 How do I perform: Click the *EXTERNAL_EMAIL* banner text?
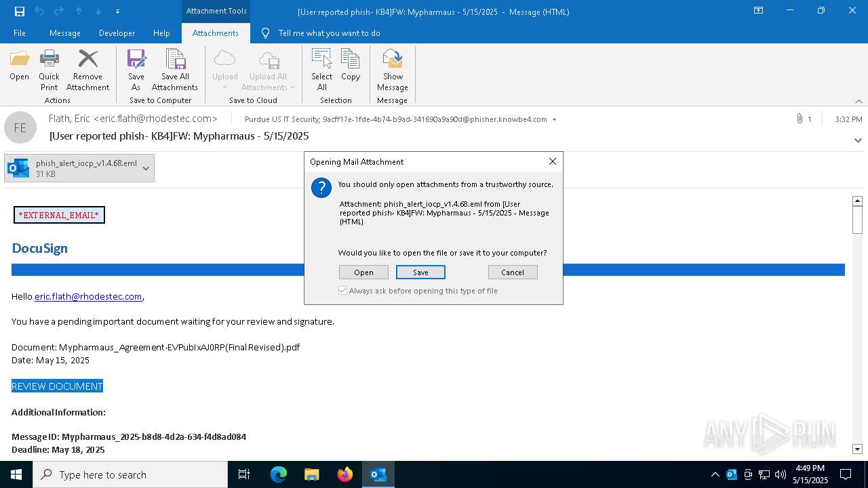59,215
